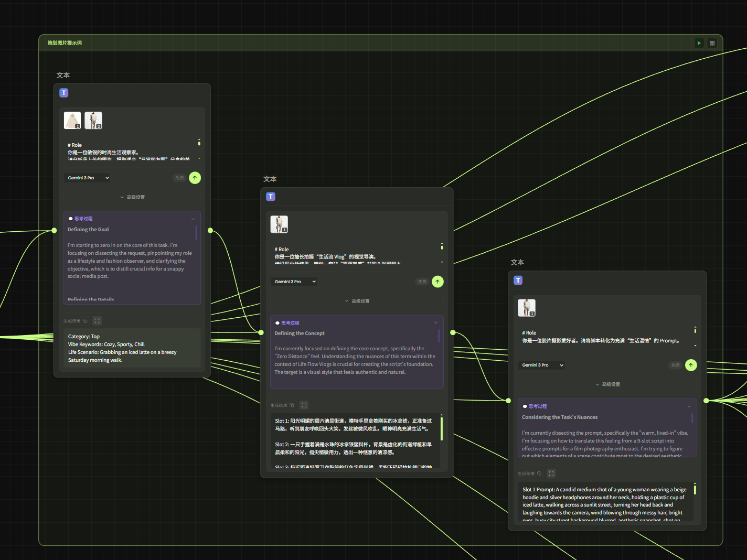Copy the generated result in the left node
This screenshot has width=747, height=560.
coord(85,321)
